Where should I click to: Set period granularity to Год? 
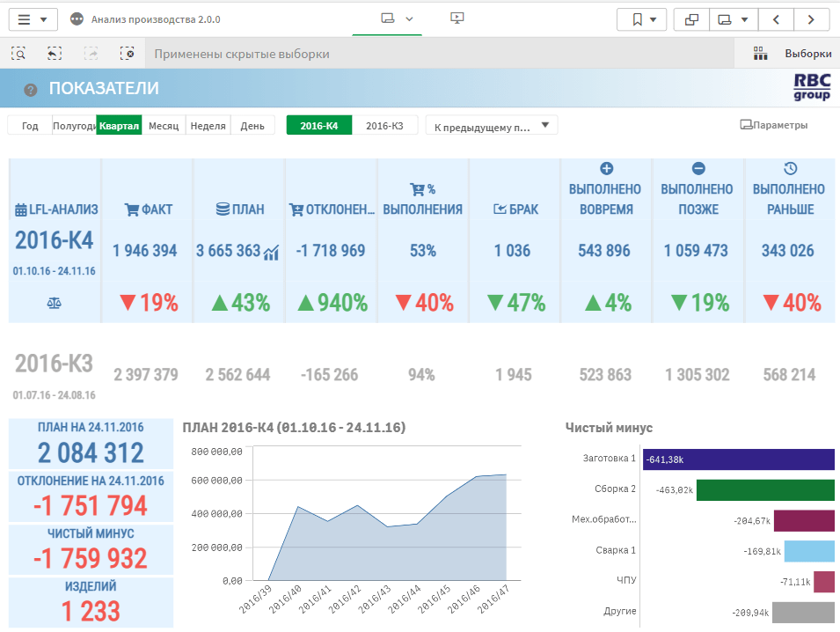click(30, 126)
